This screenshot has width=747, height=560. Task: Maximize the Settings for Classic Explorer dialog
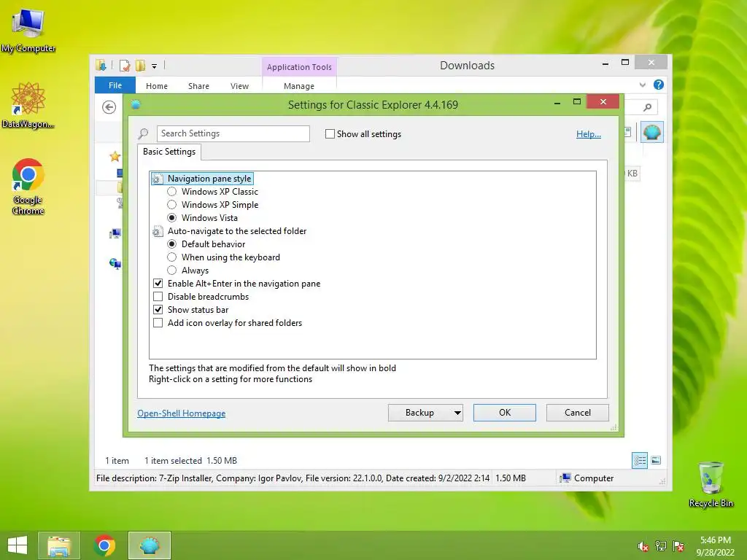point(577,102)
